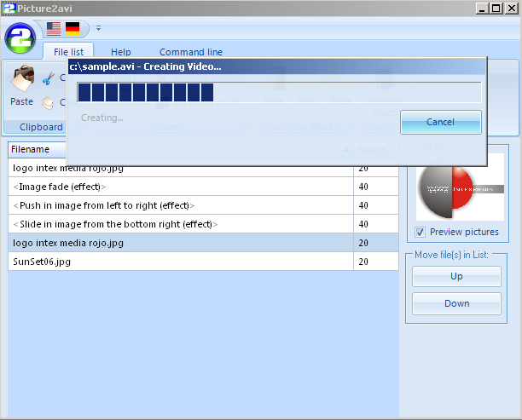The width and height of the screenshot is (522, 420).
Task: Click the Filename column header
Action: (38, 149)
